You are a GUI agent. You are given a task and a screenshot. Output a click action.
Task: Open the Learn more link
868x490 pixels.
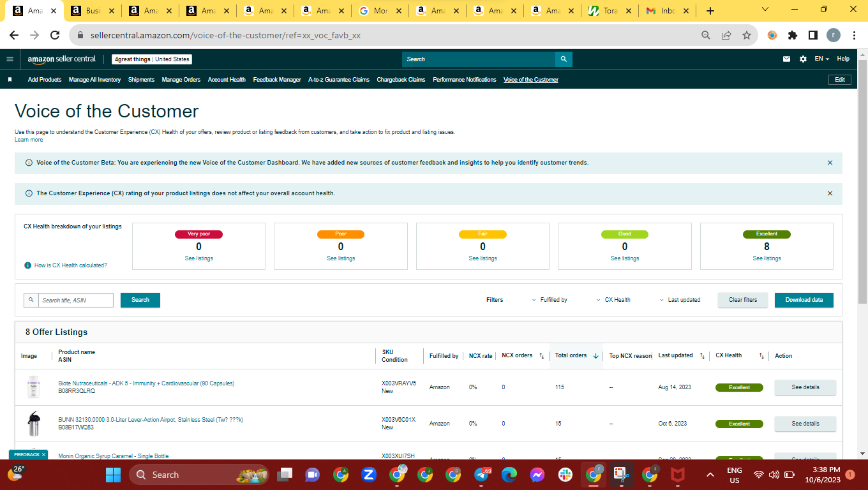[x=29, y=140]
